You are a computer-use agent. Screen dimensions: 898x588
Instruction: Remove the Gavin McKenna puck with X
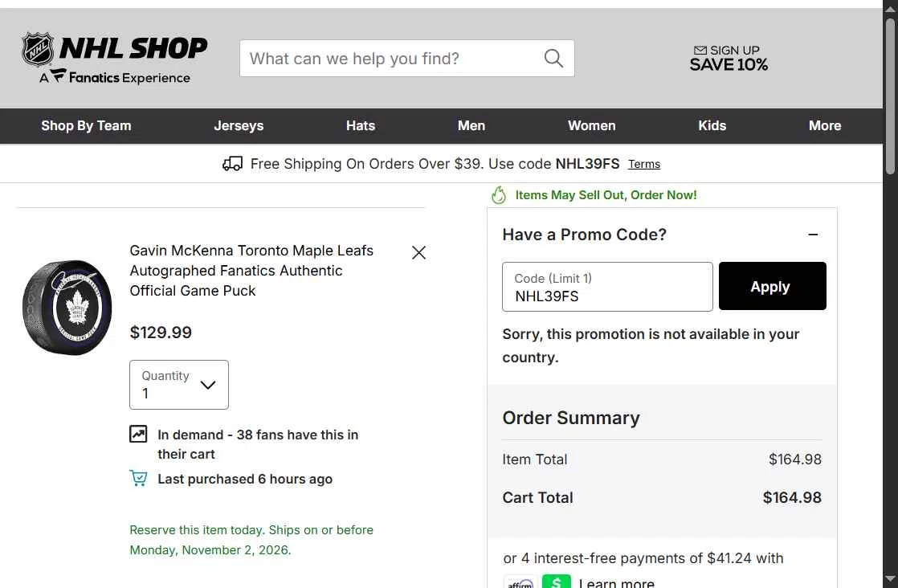(x=418, y=252)
